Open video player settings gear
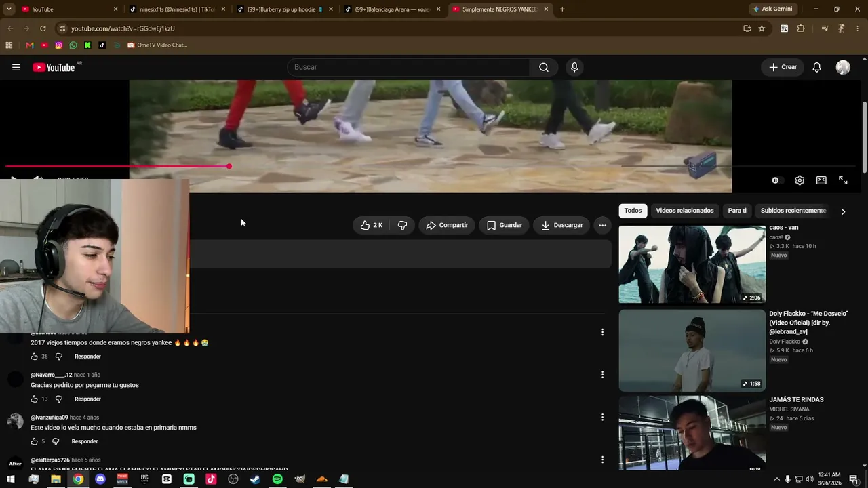 800,180
